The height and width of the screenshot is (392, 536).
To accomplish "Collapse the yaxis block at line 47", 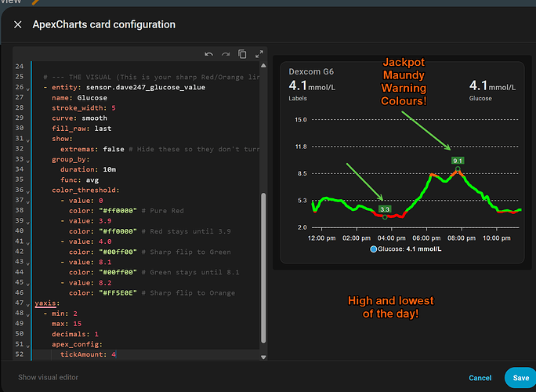I will [x=30, y=303].
